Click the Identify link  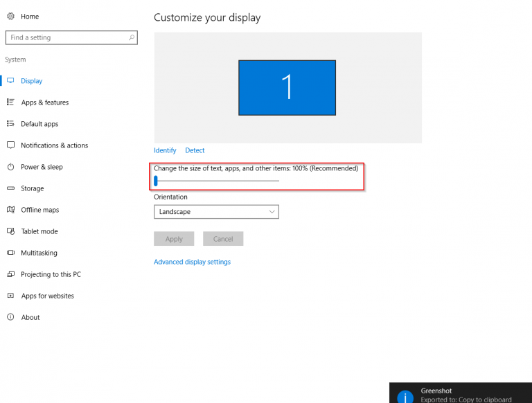(x=165, y=150)
